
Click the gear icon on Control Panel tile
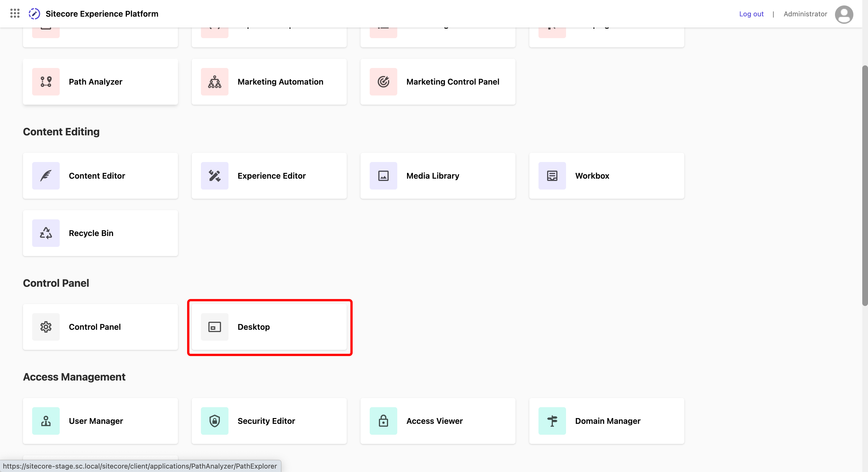(46, 327)
